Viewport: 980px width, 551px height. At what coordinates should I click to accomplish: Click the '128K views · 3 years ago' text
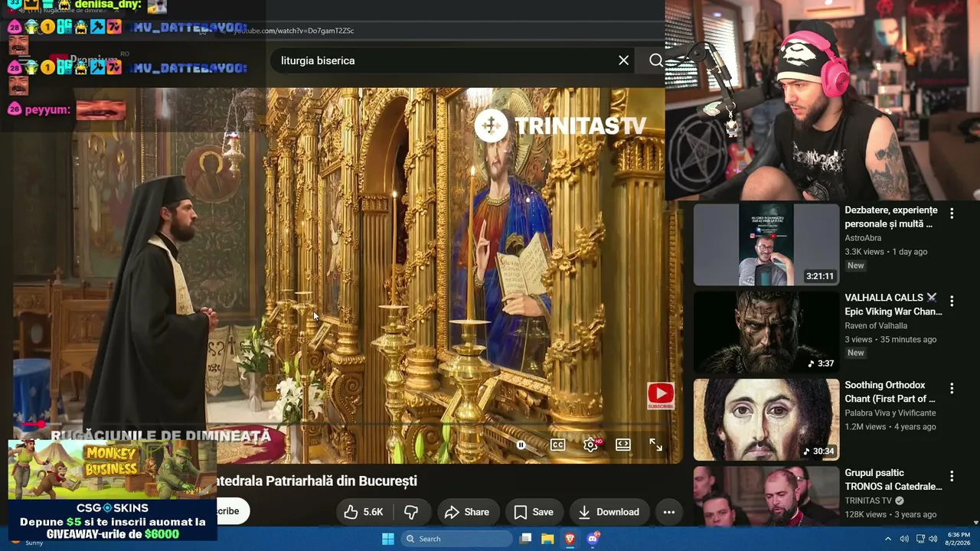[890, 514]
